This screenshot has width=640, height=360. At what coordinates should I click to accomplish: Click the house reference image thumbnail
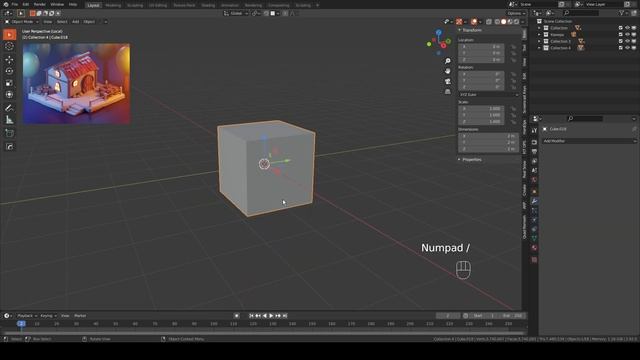[x=76, y=84]
